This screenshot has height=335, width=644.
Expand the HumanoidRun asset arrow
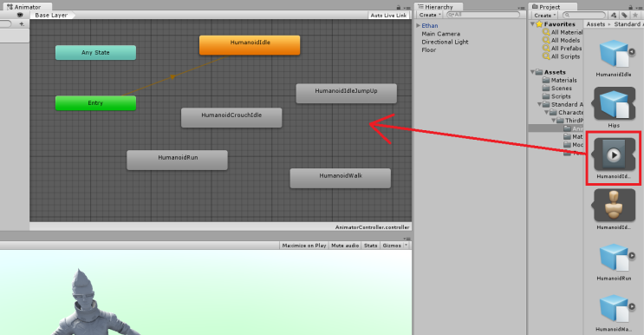pyautogui.click(x=632, y=256)
